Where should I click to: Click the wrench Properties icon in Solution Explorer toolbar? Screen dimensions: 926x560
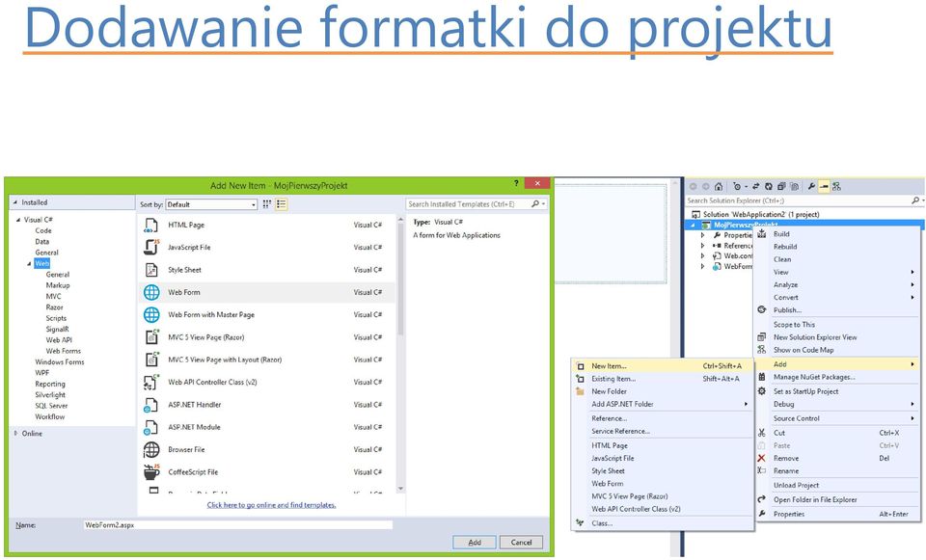tap(811, 186)
